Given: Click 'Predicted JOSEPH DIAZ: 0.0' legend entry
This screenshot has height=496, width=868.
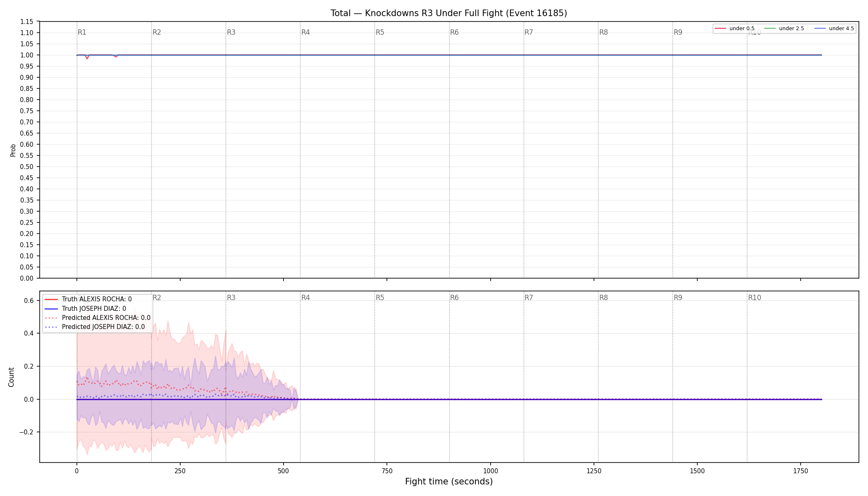Looking at the screenshot, I should [x=94, y=327].
